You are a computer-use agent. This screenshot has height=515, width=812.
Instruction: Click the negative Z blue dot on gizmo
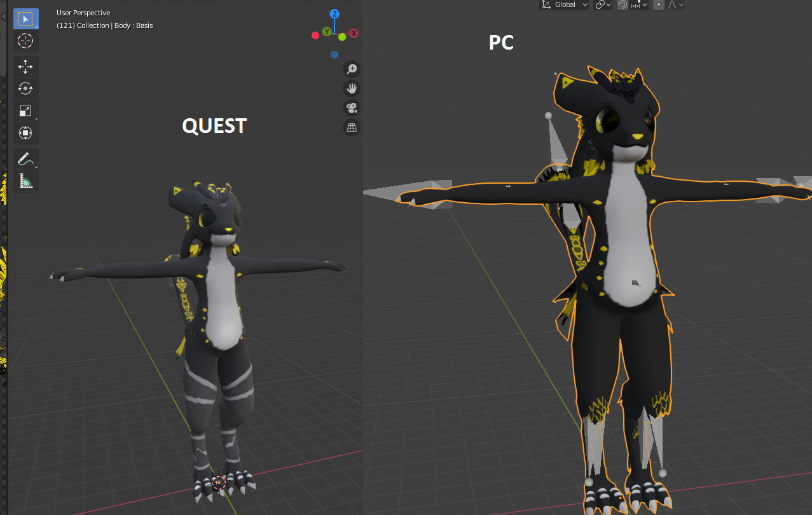tap(334, 55)
